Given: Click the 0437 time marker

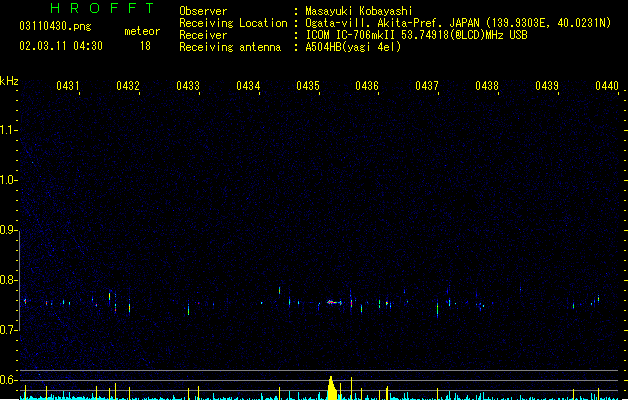Looking at the screenshot, I should click(427, 86).
